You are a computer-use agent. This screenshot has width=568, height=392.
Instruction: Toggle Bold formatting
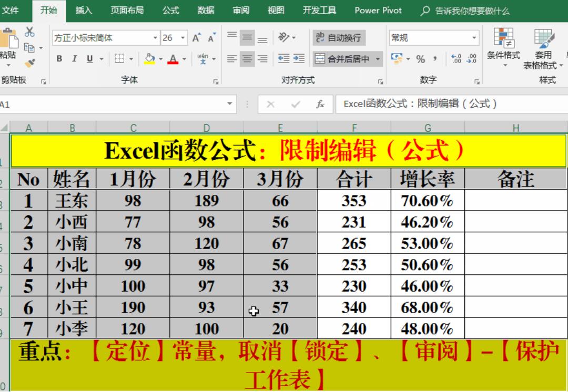click(x=59, y=59)
